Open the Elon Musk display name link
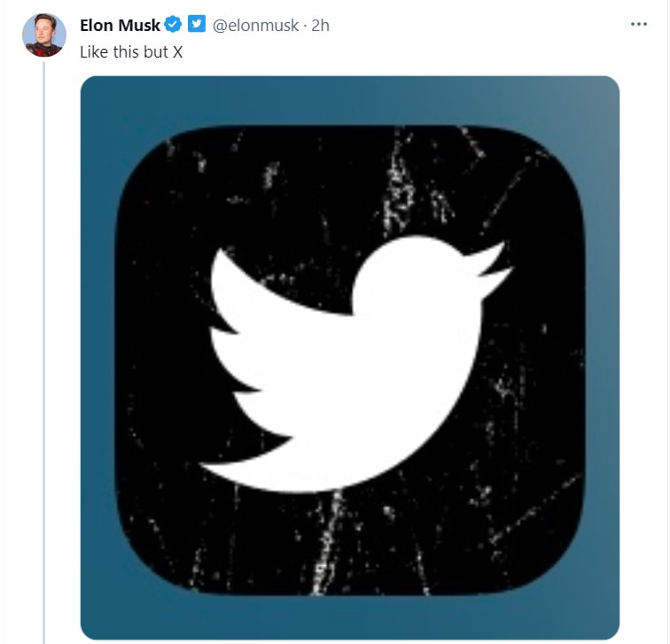Viewport: 670px width, 644px height. (x=120, y=26)
